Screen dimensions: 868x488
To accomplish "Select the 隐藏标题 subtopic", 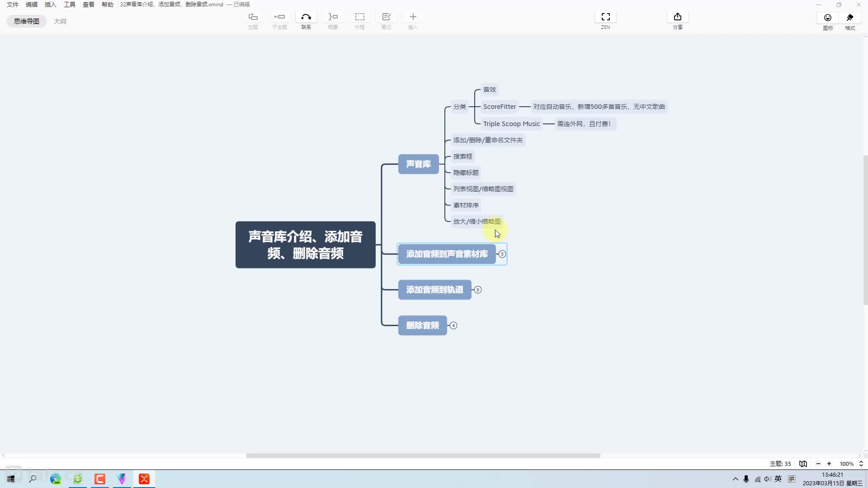I will tap(466, 173).
